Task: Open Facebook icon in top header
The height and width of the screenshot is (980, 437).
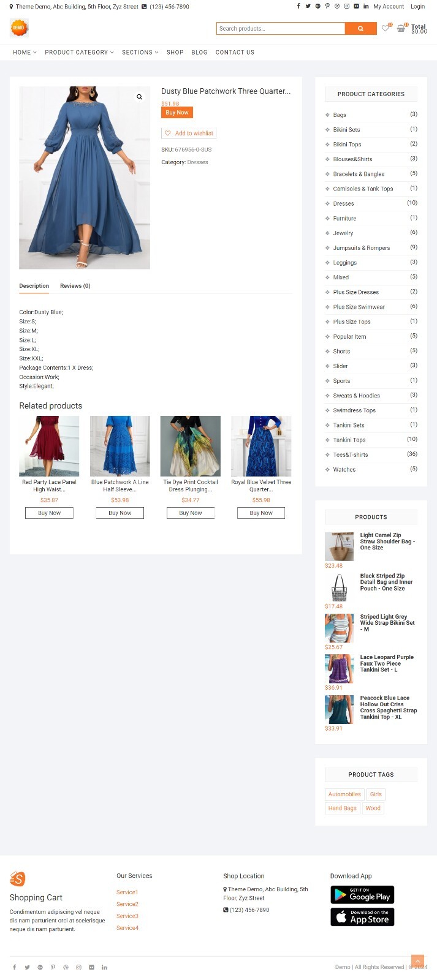Action: [x=298, y=6]
